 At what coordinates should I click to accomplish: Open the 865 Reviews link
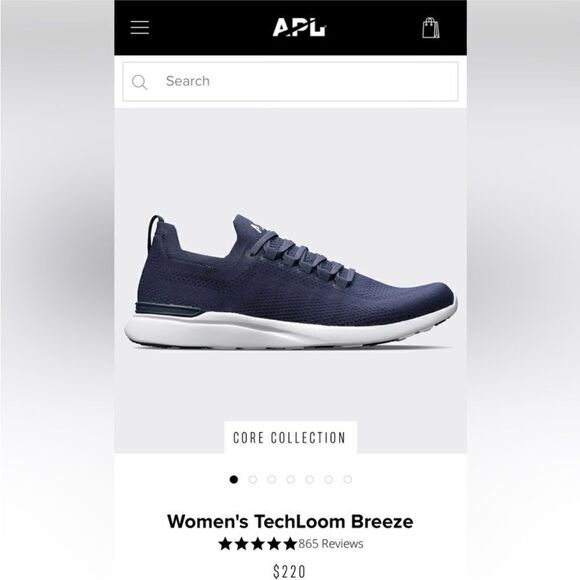point(331,544)
